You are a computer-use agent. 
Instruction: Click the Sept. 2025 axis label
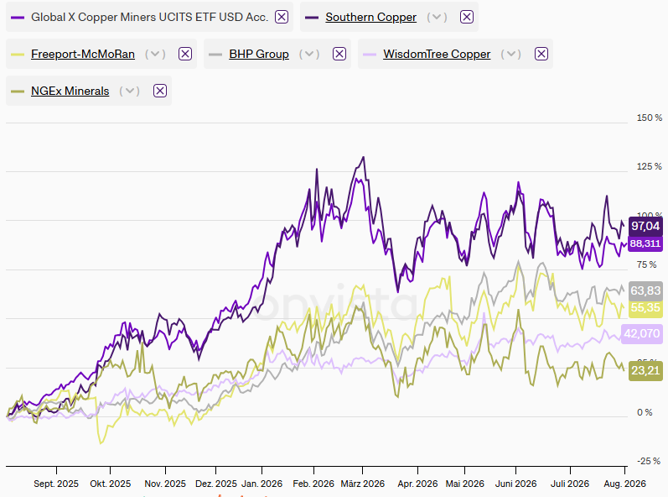tap(56, 484)
